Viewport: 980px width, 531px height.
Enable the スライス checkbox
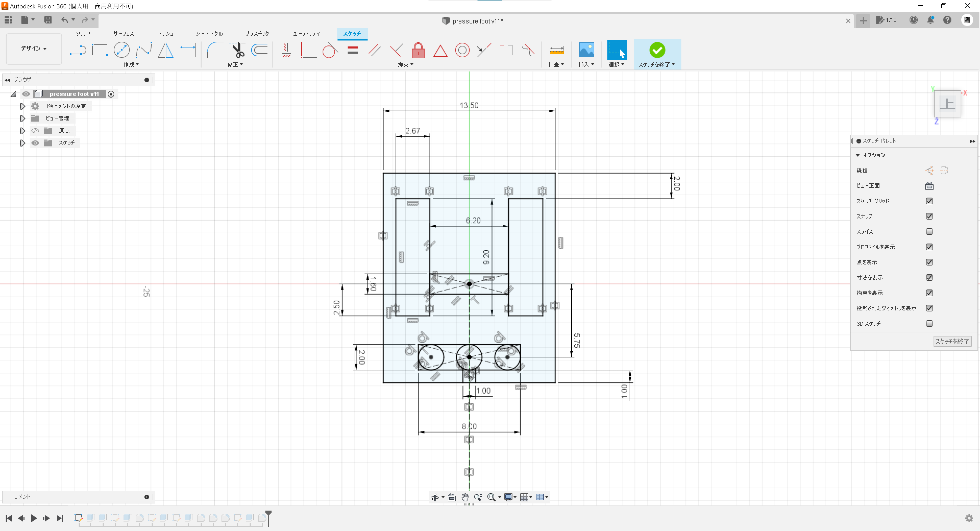(x=929, y=232)
